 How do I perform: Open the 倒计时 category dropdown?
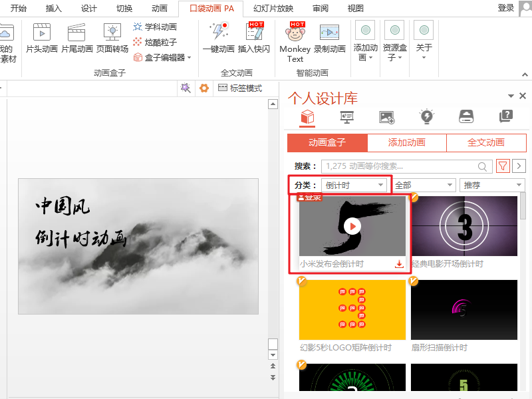coord(354,186)
